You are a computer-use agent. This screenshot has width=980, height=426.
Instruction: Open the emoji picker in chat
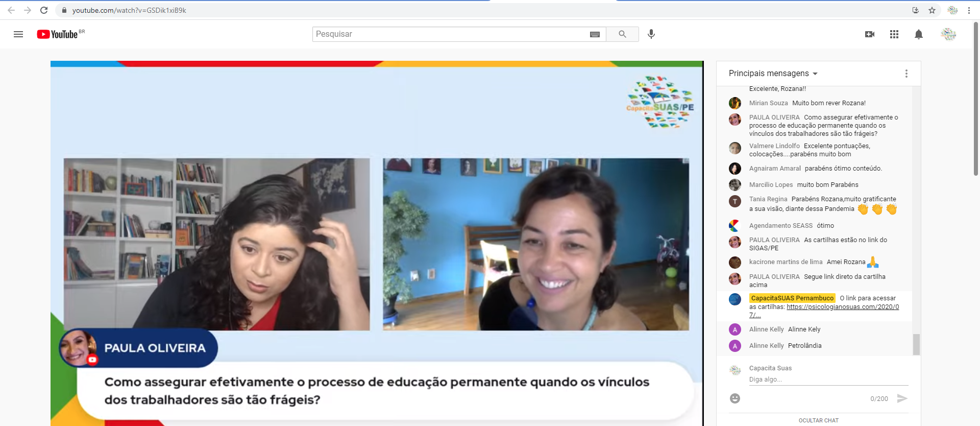pyautogui.click(x=735, y=398)
